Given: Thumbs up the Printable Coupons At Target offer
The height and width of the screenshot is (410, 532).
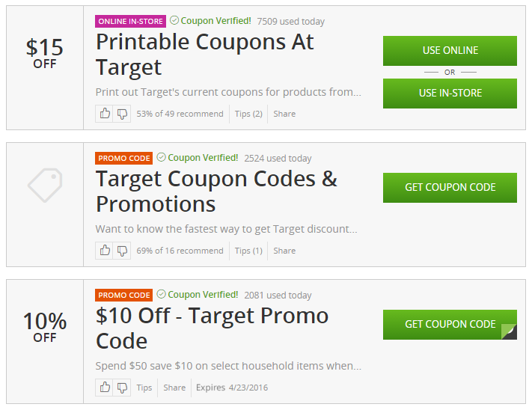Looking at the screenshot, I should pyautogui.click(x=105, y=114).
